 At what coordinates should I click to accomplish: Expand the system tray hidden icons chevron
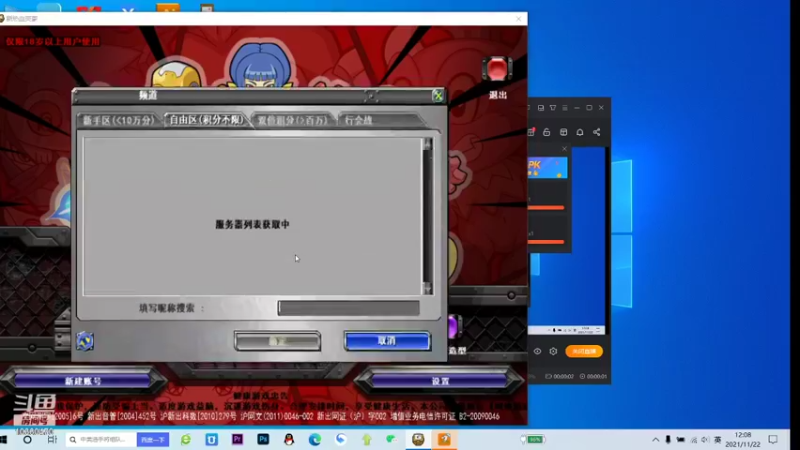pyautogui.click(x=656, y=439)
